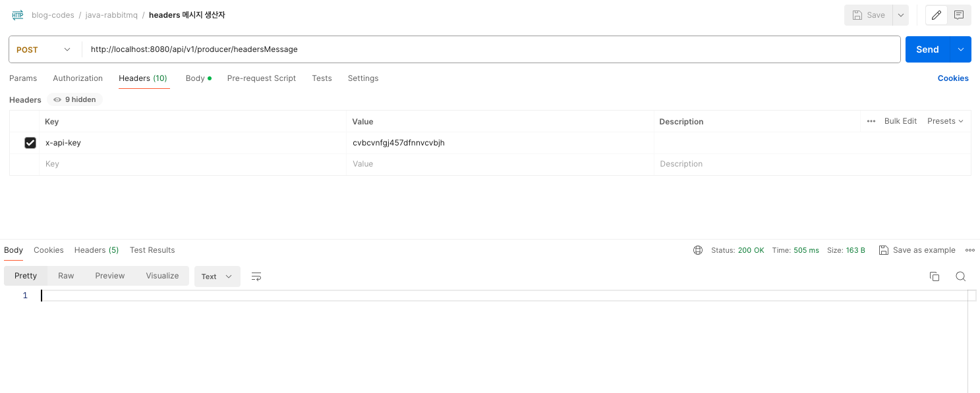The width and height of the screenshot is (980, 393).
Task: Uncheck the x-api-key header checkbox
Action: (x=30, y=143)
